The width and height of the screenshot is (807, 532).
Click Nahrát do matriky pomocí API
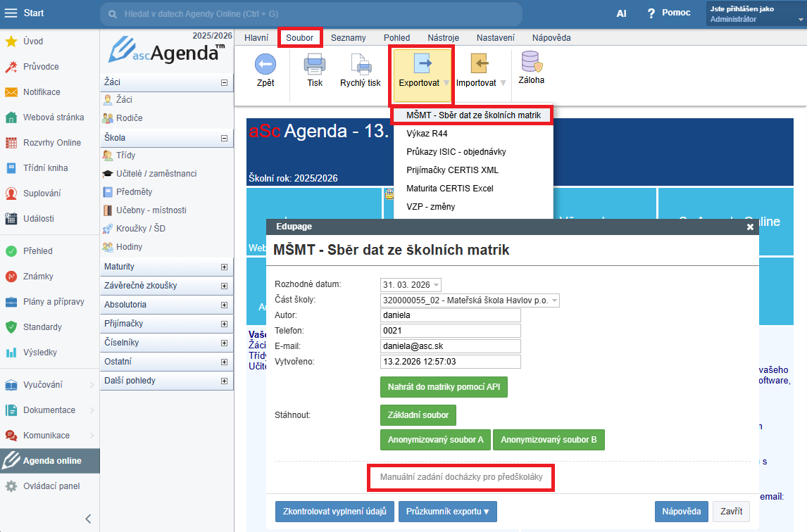[x=443, y=388]
